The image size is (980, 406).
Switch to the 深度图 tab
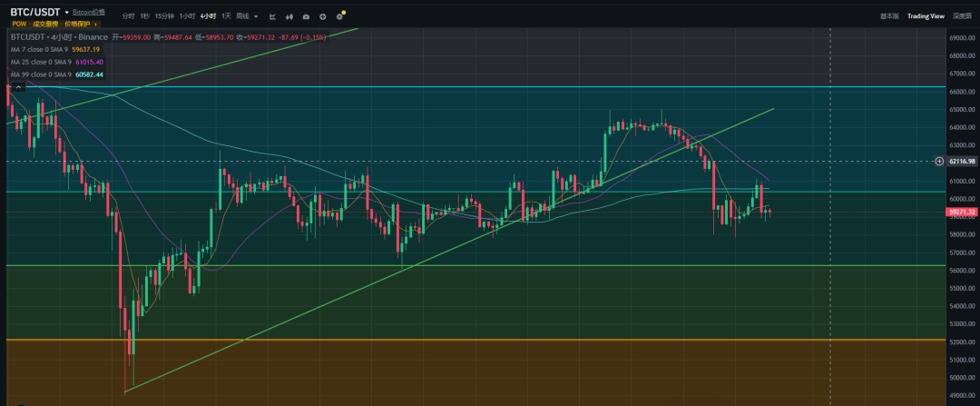point(962,16)
